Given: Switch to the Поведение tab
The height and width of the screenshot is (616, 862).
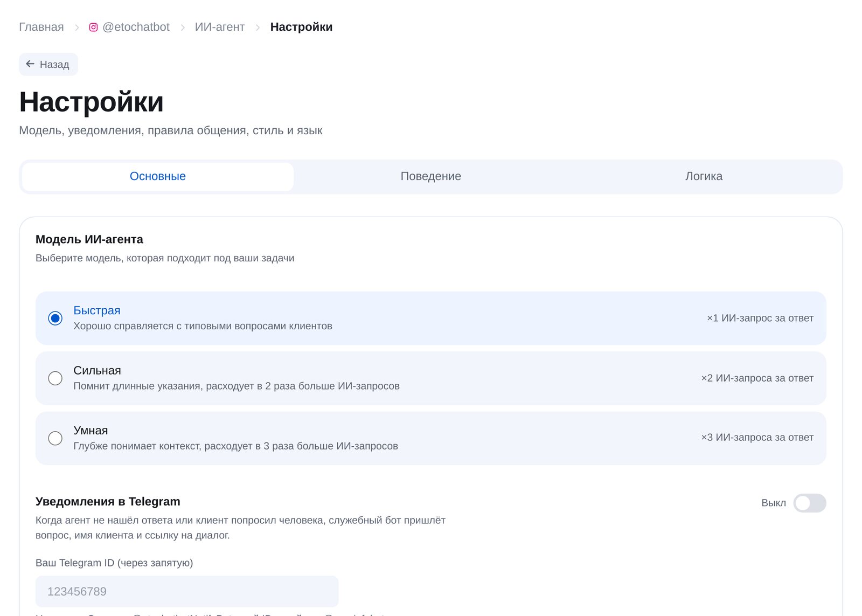Looking at the screenshot, I should click(431, 176).
